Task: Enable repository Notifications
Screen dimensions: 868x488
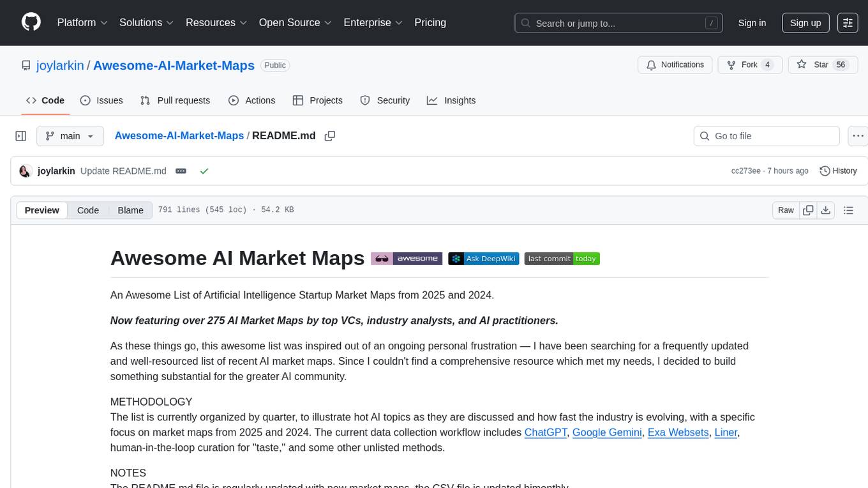Action: pos(675,65)
